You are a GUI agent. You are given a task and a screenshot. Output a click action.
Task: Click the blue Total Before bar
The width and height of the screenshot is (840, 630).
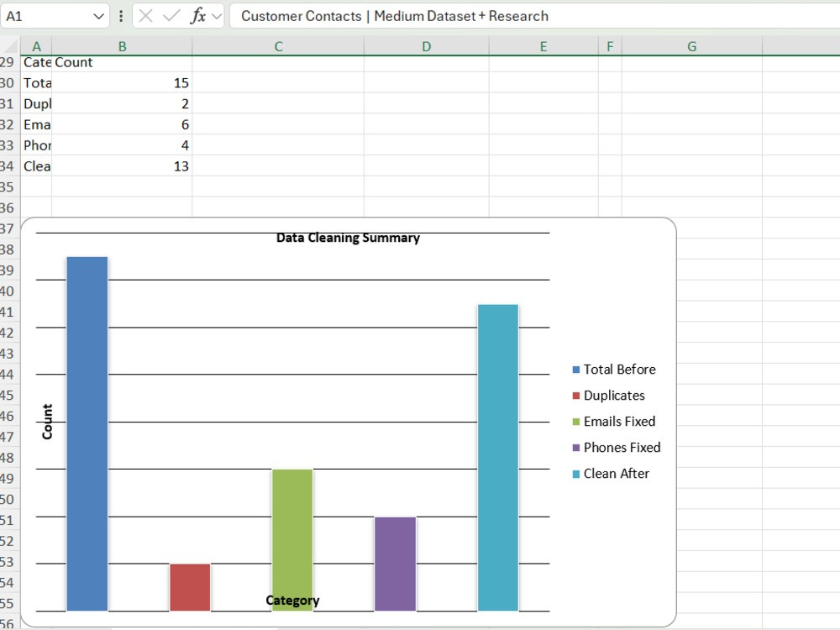[x=87, y=433]
